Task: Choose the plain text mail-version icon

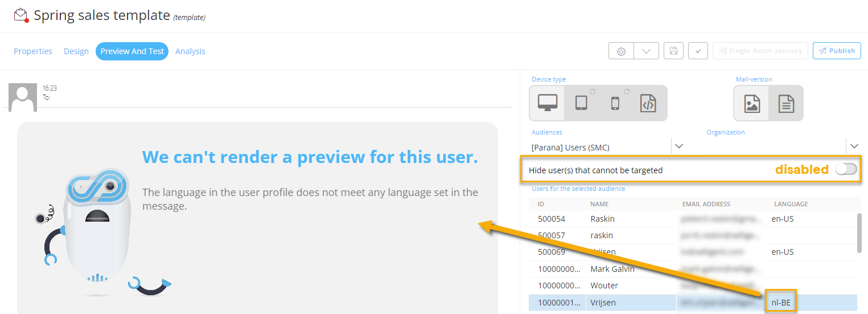Action: [x=786, y=104]
